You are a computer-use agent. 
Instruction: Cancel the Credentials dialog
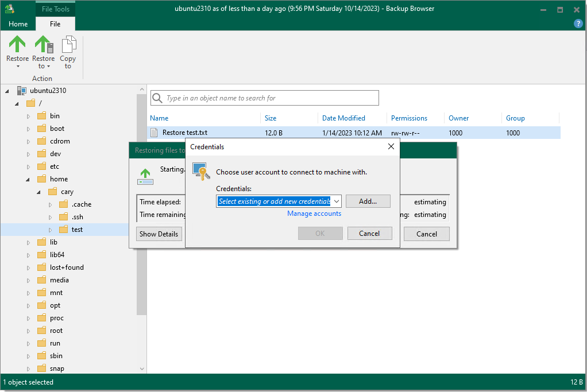pos(369,234)
